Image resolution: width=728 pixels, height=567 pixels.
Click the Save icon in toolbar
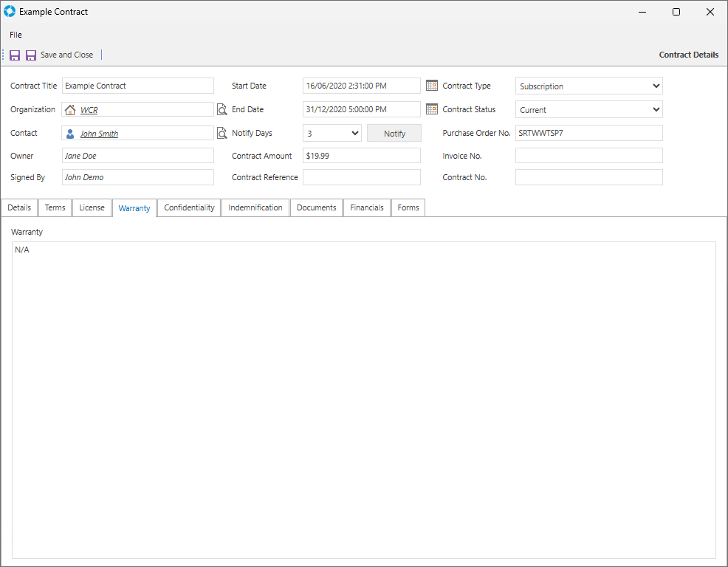(15, 55)
